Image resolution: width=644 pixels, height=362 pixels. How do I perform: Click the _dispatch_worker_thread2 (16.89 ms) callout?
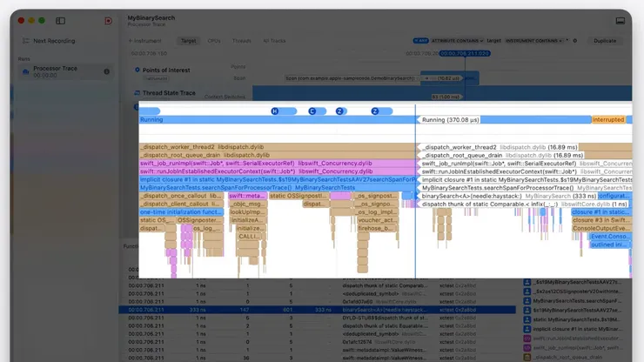tap(500, 147)
